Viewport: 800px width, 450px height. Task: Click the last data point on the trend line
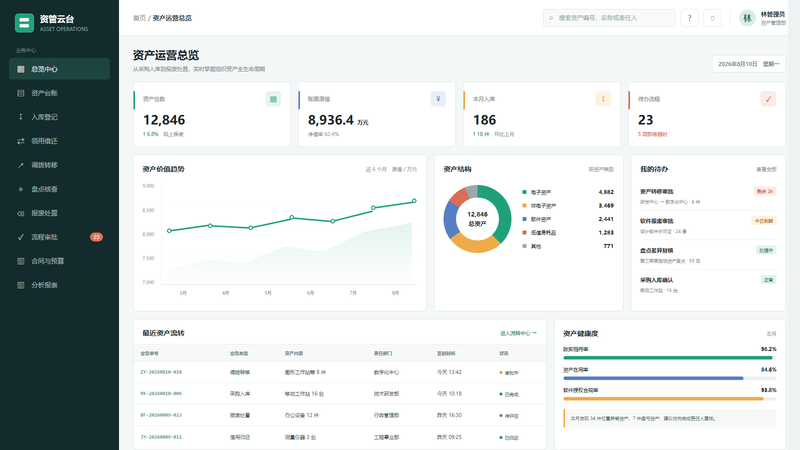click(x=414, y=201)
